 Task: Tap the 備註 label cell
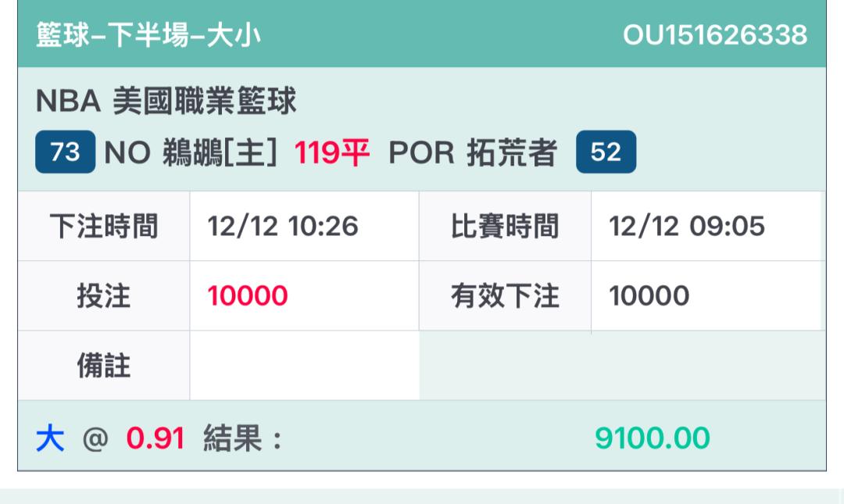click(104, 366)
